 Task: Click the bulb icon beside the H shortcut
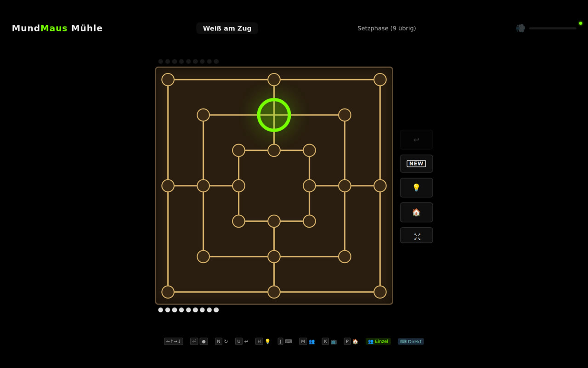(267, 341)
